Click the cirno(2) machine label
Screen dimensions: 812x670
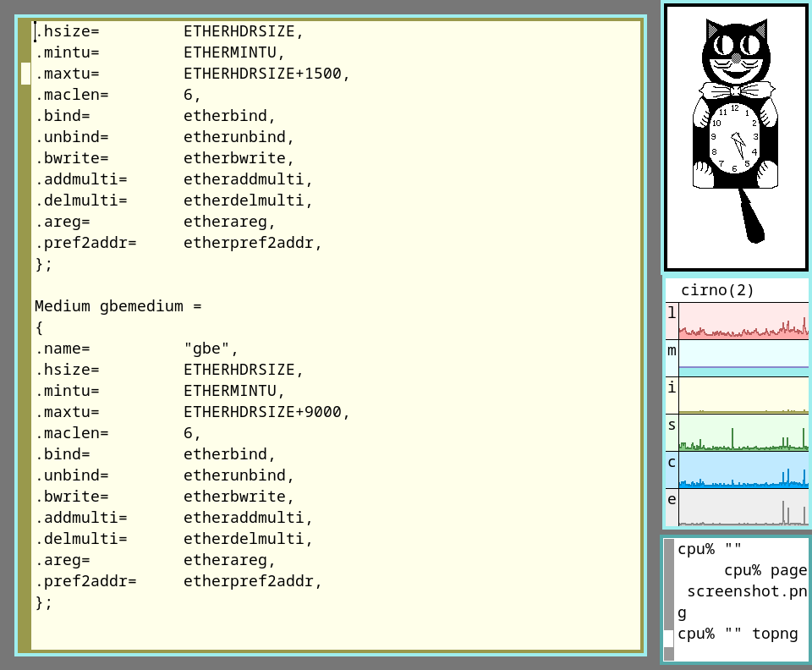click(x=717, y=290)
